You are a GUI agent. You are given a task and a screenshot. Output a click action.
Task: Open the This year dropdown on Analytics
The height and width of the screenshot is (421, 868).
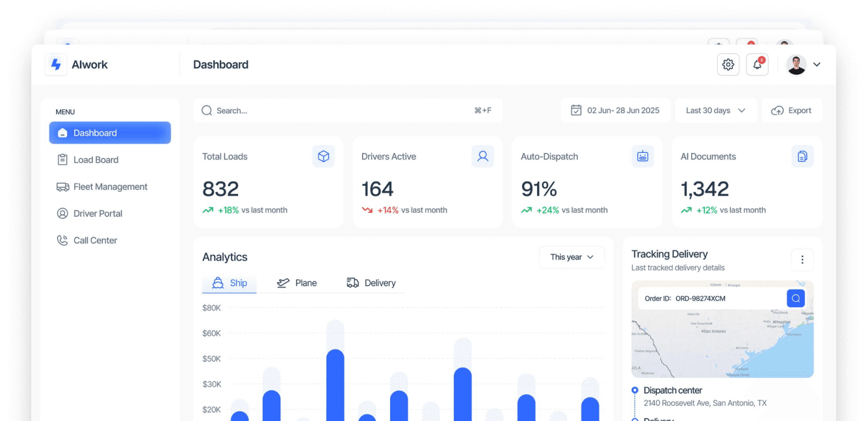coord(572,257)
